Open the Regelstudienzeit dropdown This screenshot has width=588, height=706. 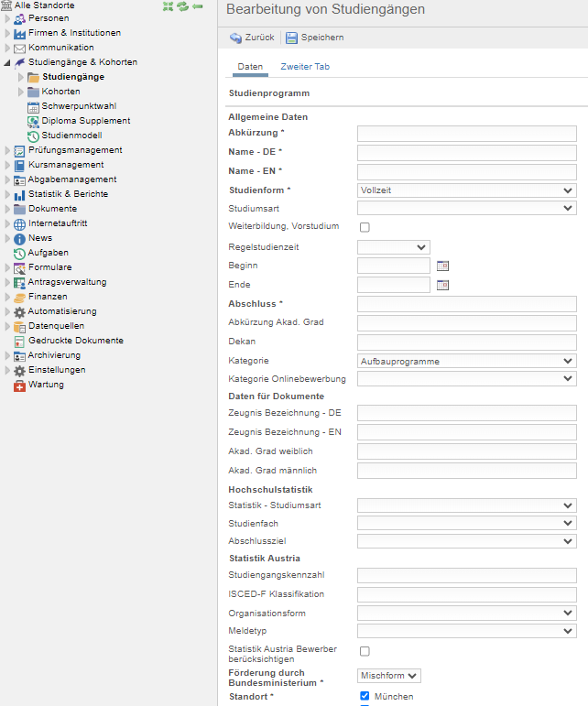tap(394, 247)
